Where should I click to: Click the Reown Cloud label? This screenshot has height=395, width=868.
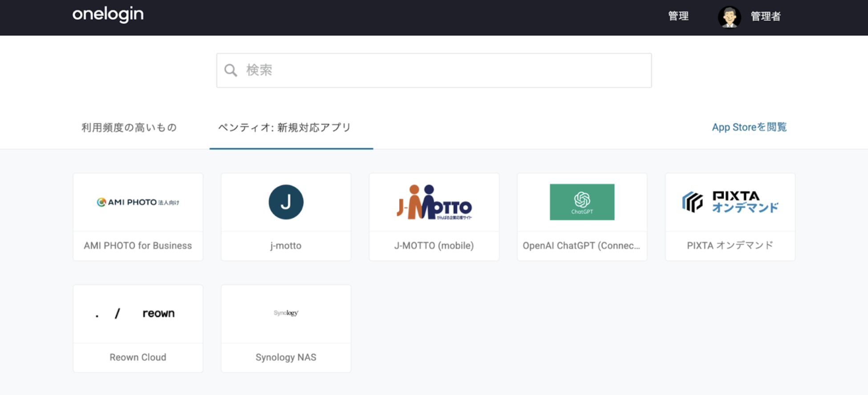click(x=138, y=357)
